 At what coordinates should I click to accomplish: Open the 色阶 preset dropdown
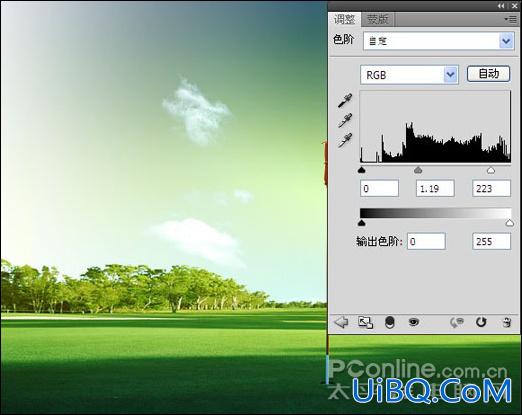point(438,41)
